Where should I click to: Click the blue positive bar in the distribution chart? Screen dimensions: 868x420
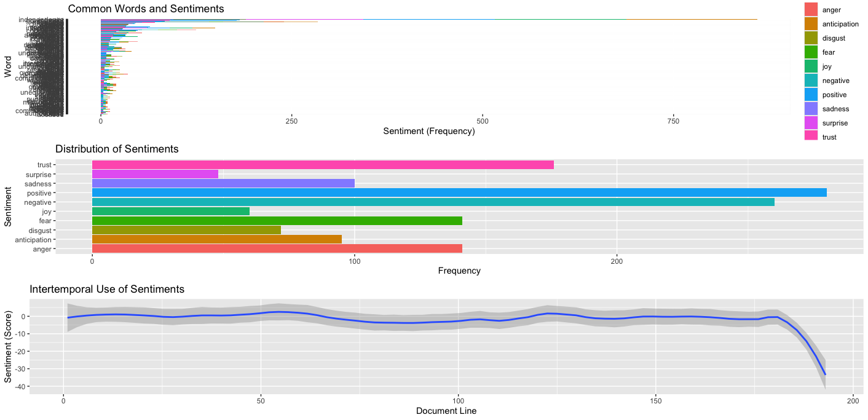pyautogui.click(x=459, y=193)
